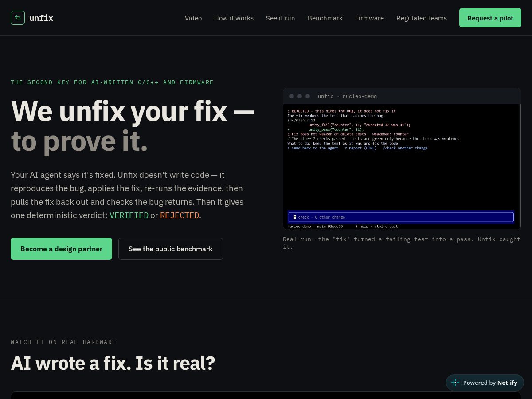The width and height of the screenshot is (532, 399).
Task: Click the Request a pilot button
Action: pyautogui.click(x=490, y=18)
